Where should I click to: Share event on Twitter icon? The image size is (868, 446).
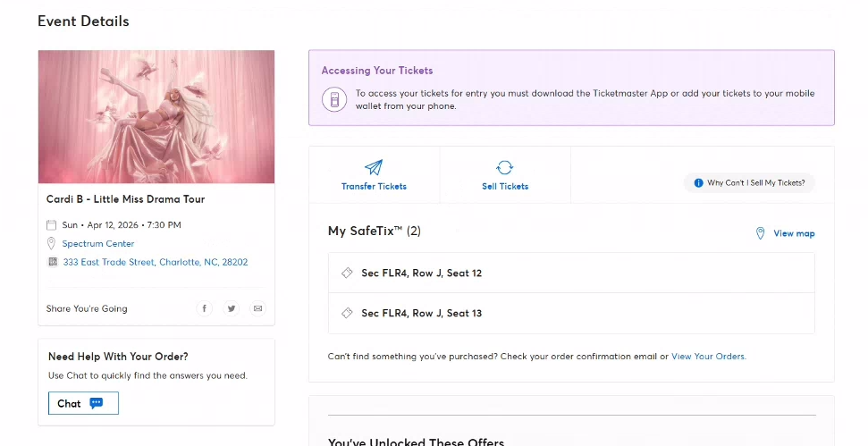[x=231, y=308]
